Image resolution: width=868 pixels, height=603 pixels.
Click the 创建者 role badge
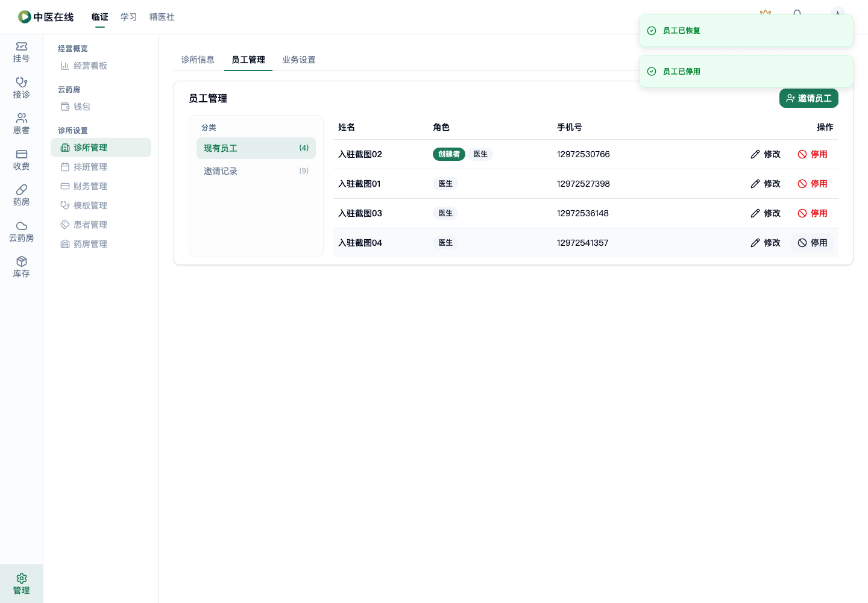point(449,154)
